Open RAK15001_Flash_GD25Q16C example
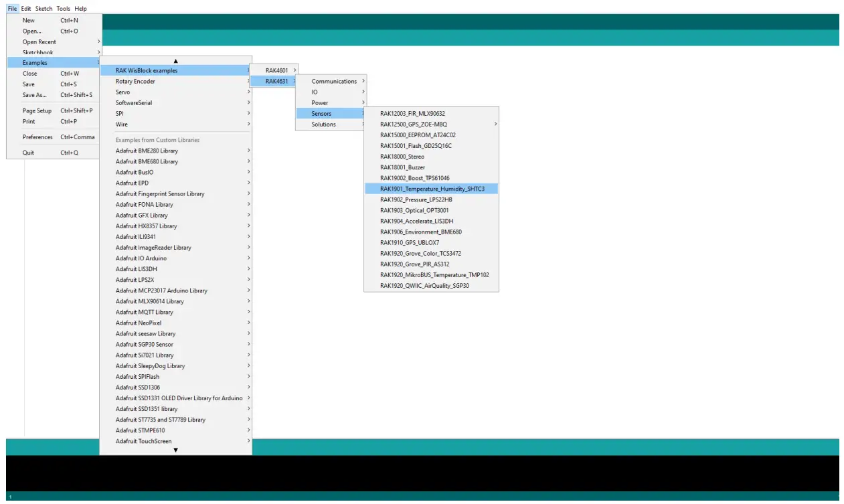 coord(431,145)
